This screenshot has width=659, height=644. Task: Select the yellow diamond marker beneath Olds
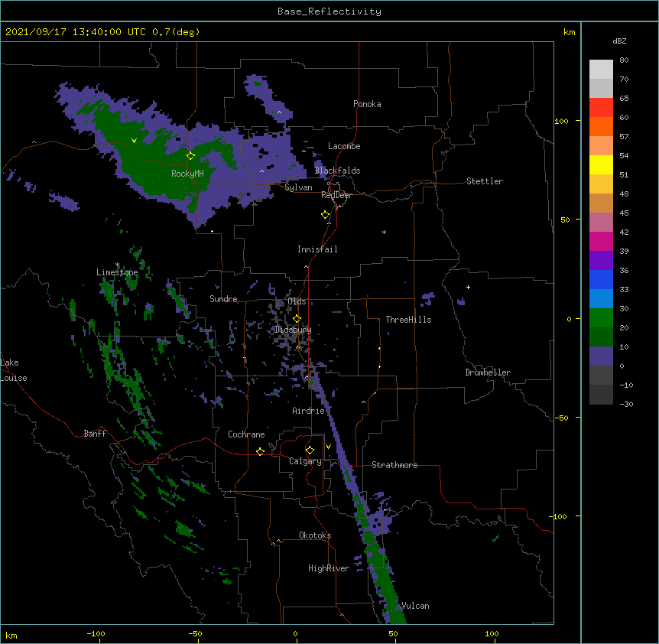click(x=297, y=319)
